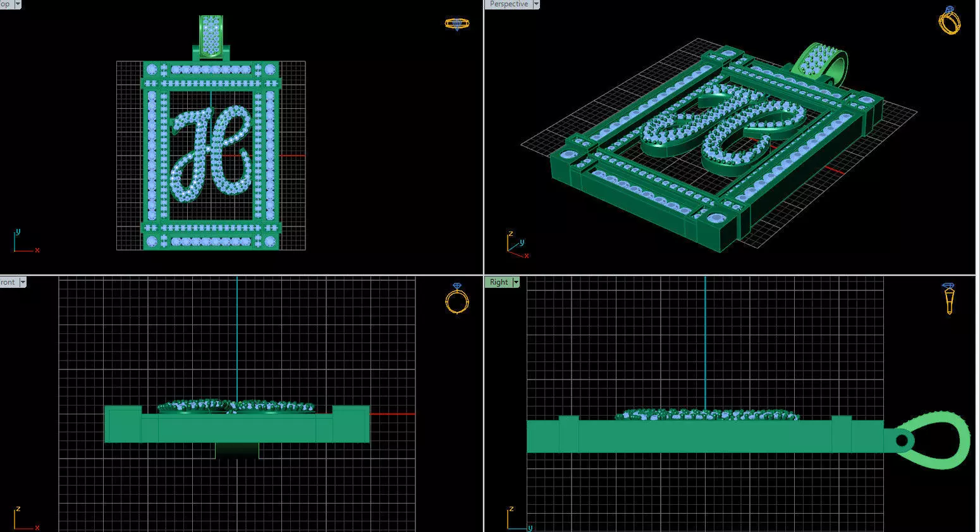This screenshot has height=532, width=980.
Task: Select the Top viewport title label
Action: [x=6, y=4]
